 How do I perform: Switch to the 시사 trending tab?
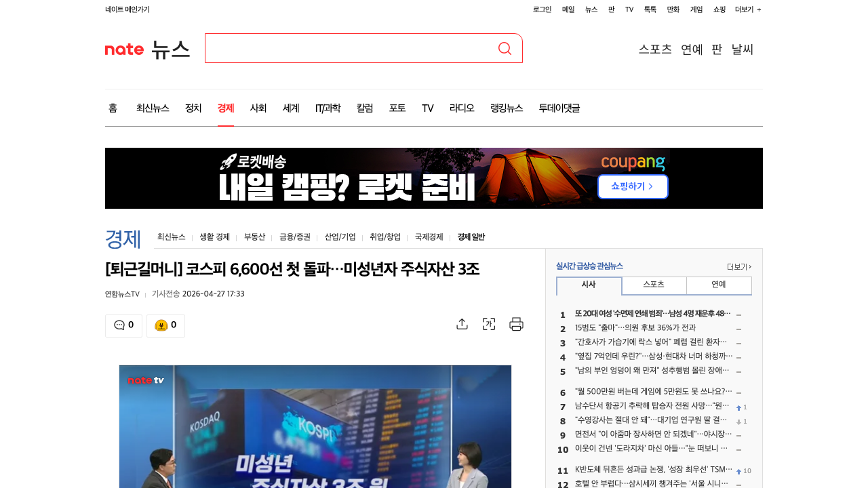[589, 285]
